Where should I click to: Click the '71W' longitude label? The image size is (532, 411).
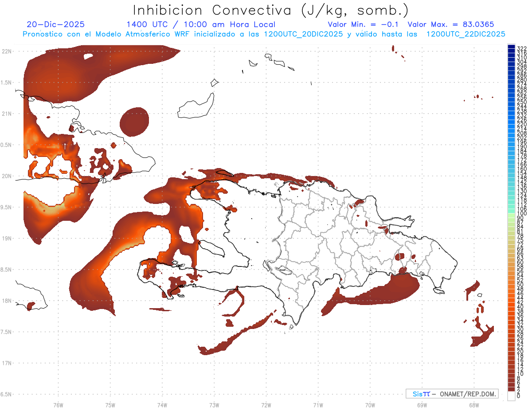pyautogui.click(x=318, y=405)
